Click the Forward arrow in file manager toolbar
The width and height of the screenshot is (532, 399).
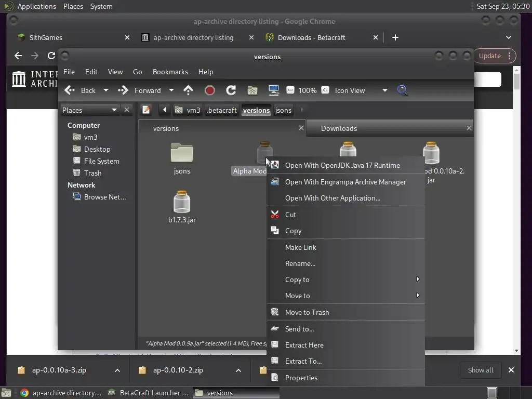click(x=123, y=90)
